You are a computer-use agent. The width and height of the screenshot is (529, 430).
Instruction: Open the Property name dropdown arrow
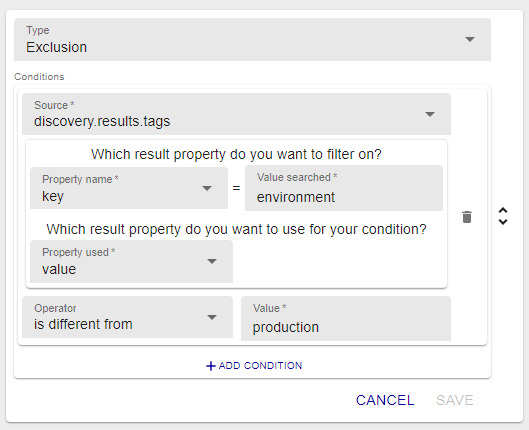tap(207, 188)
